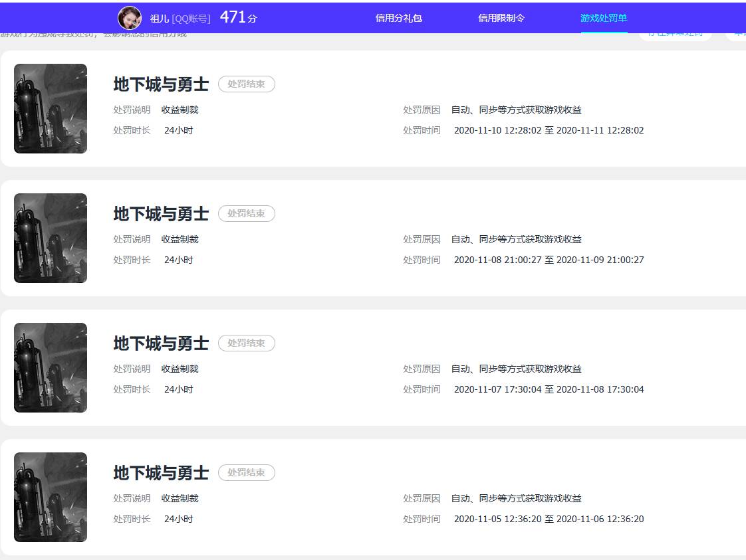The width and height of the screenshot is (746, 560).
Task: Click the 祖儿 user avatar picture
Action: pyautogui.click(x=130, y=17)
